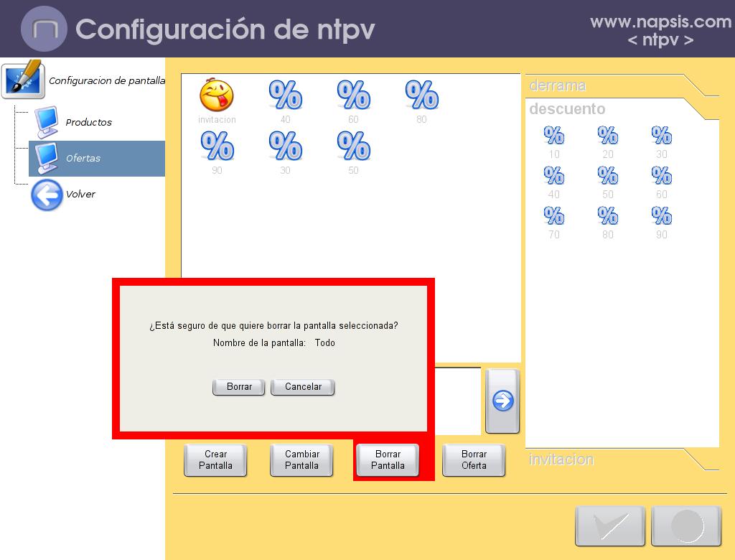This screenshot has height=560, width=735.
Task: Pick the 10 percent discount icon
Action: (554, 136)
